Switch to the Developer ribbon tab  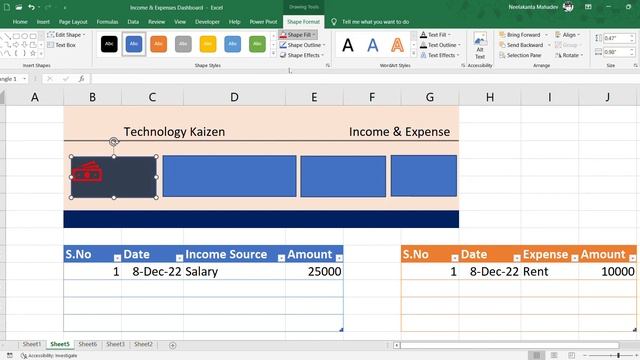(x=207, y=22)
